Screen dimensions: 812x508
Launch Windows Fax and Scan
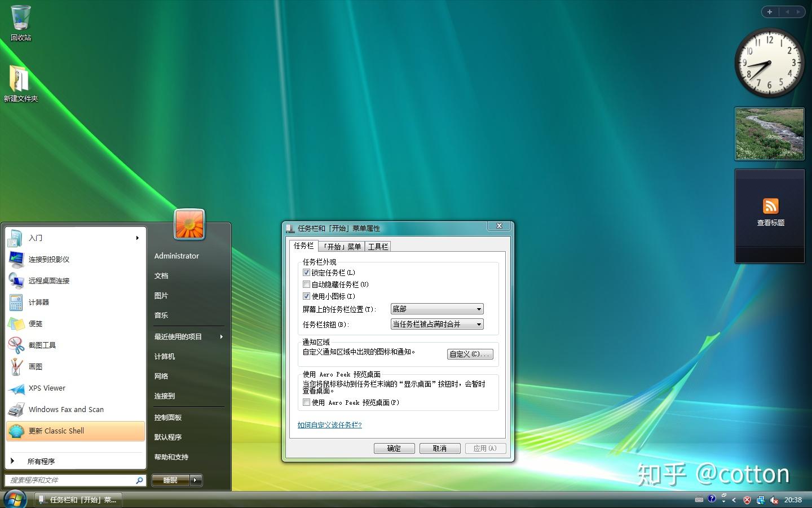[x=65, y=409]
